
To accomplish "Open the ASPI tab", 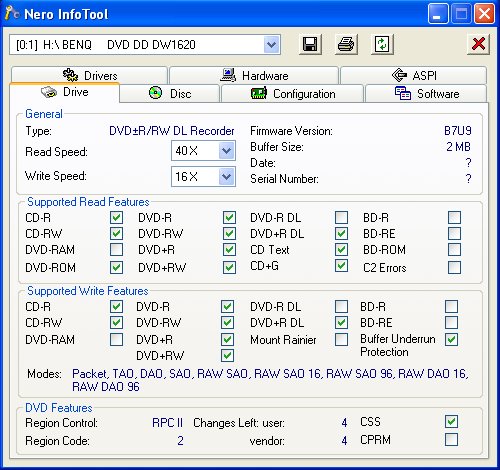I will (x=413, y=75).
